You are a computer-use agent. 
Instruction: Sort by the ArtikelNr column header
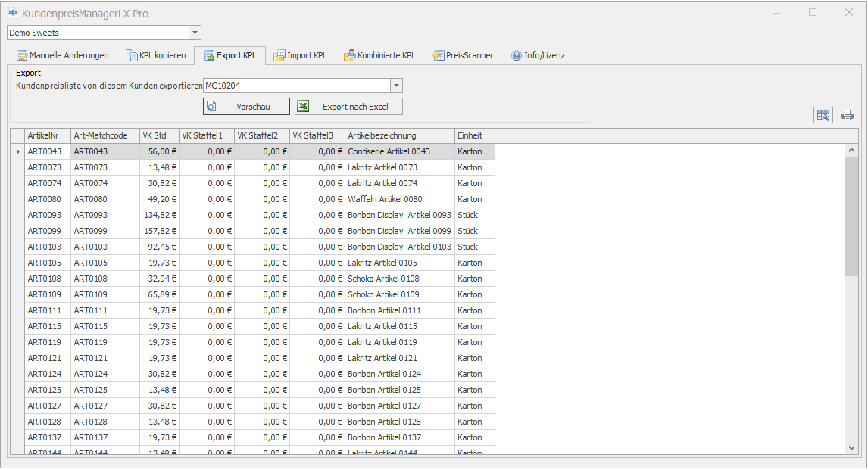pyautogui.click(x=47, y=135)
